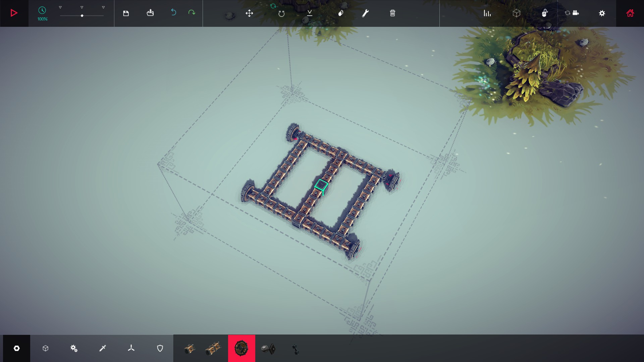Select the wrench key mapping tool
The width and height of the screenshot is (644, 362).
tap(365, 13)
